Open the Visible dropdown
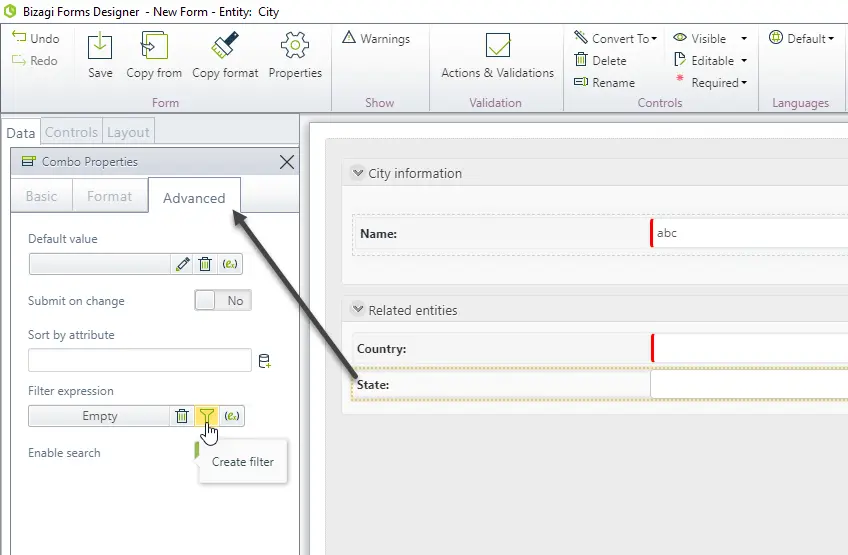 pos(710,38)
